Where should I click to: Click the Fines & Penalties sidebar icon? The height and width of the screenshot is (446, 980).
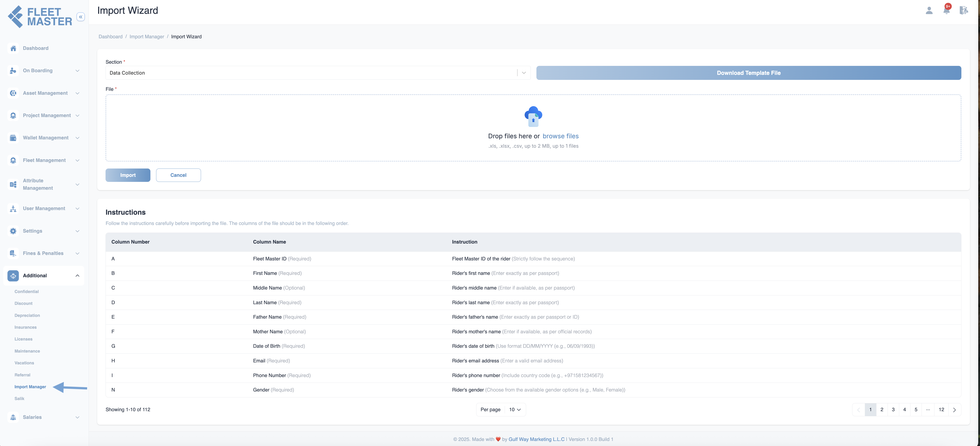click(x=13, y=253)
